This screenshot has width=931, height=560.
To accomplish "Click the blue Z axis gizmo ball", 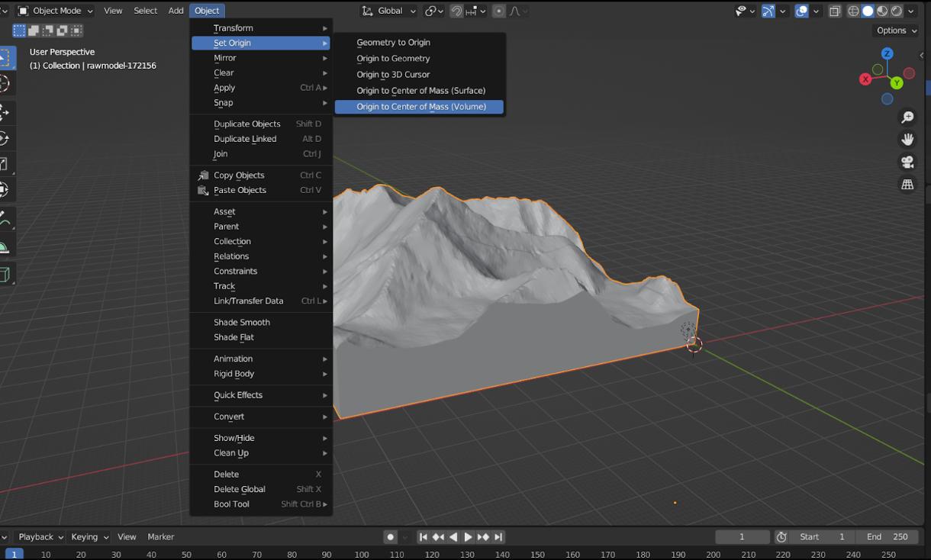I will (x=887, y=53).
